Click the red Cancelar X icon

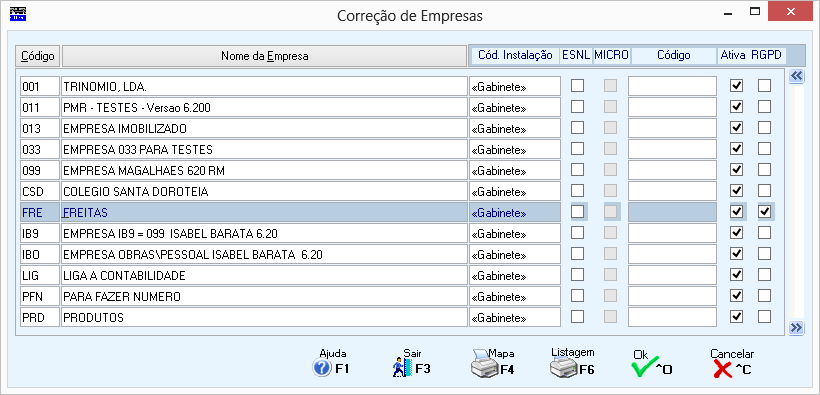[x=722, y=369]
